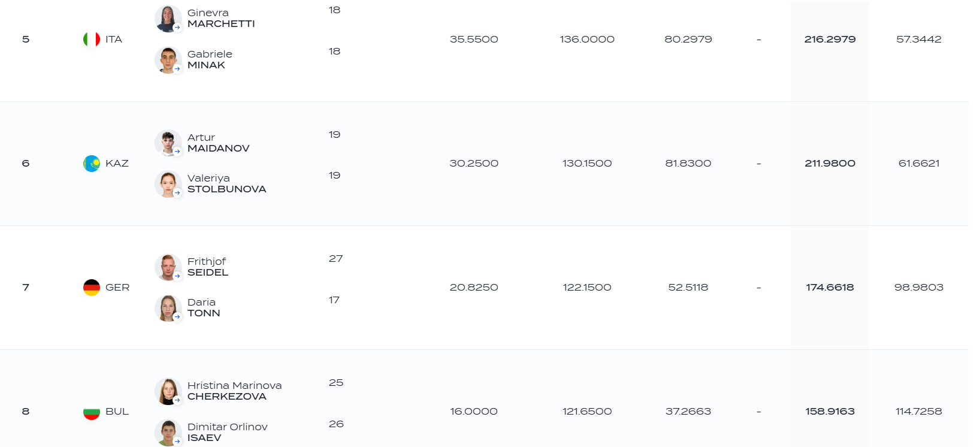Click arrow badge on Daria Tonn's avatar

click(x=177, y=316)
